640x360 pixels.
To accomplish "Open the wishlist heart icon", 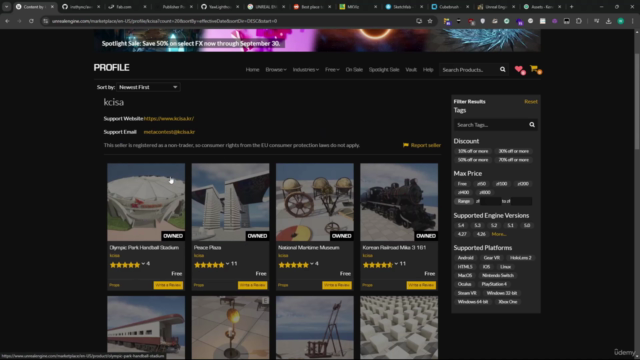I will coord(519,69).
